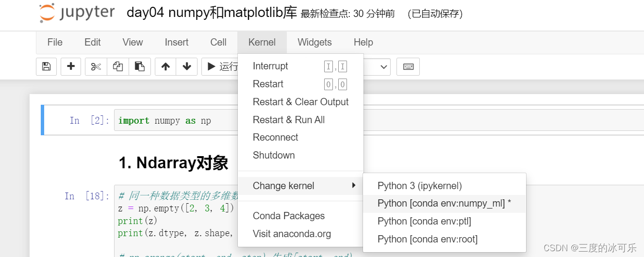644x257 pixels.
Task: Open the command palette keyboard icon
Action: [408, 66]
